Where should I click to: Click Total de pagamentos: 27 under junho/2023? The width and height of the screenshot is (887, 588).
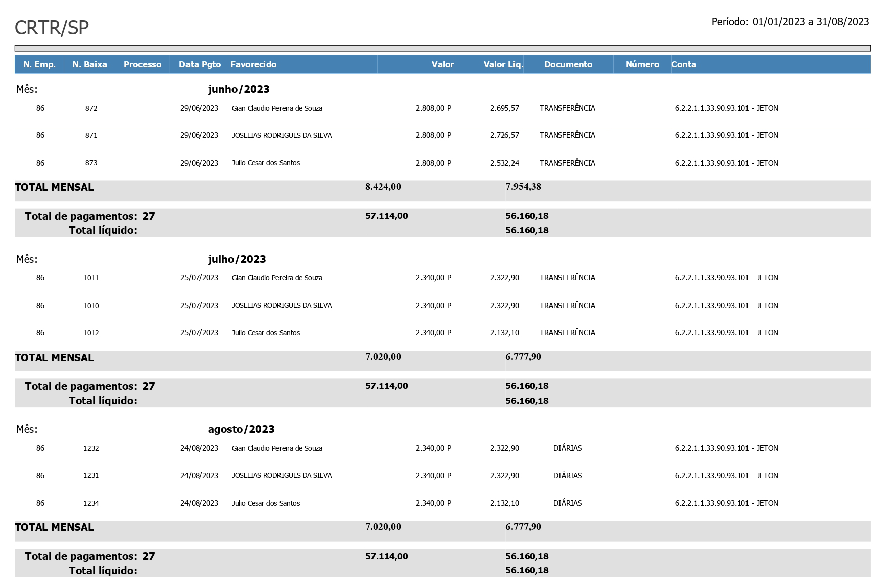pos(90,216)
